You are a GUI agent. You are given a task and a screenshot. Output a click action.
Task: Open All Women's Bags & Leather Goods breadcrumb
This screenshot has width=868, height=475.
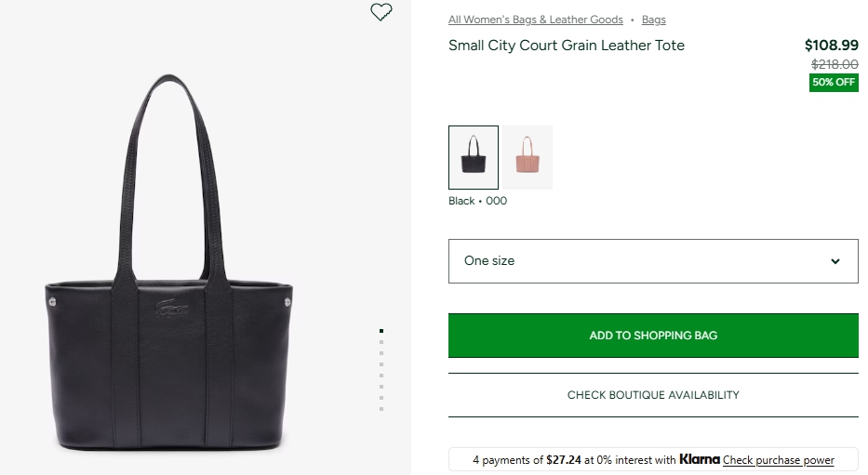click(x=536, y=20)
